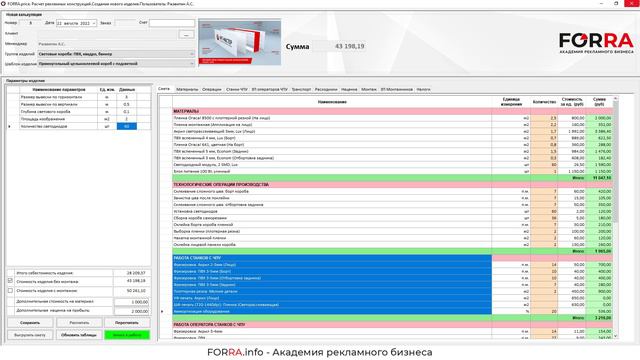Switch to the Материалы tab
The image size is (640, 360).
coord(187,89)
